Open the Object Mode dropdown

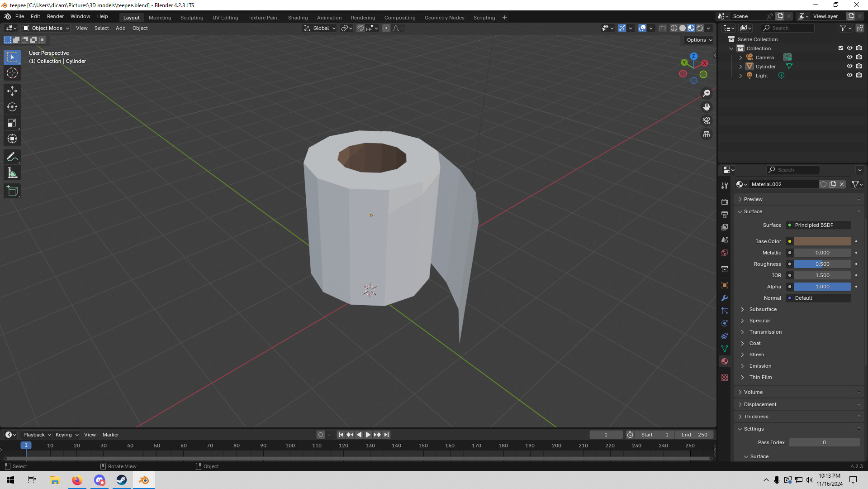[x=46, y=28]
